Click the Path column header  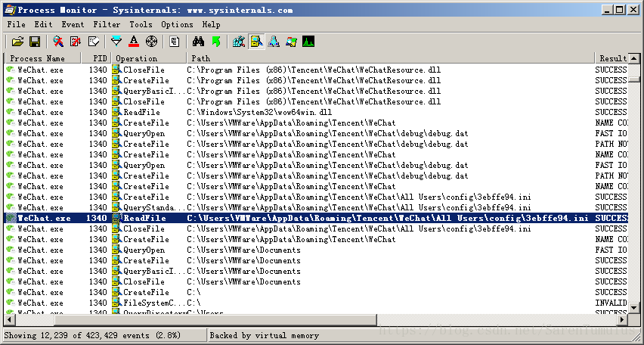click(x=391, y=58)
